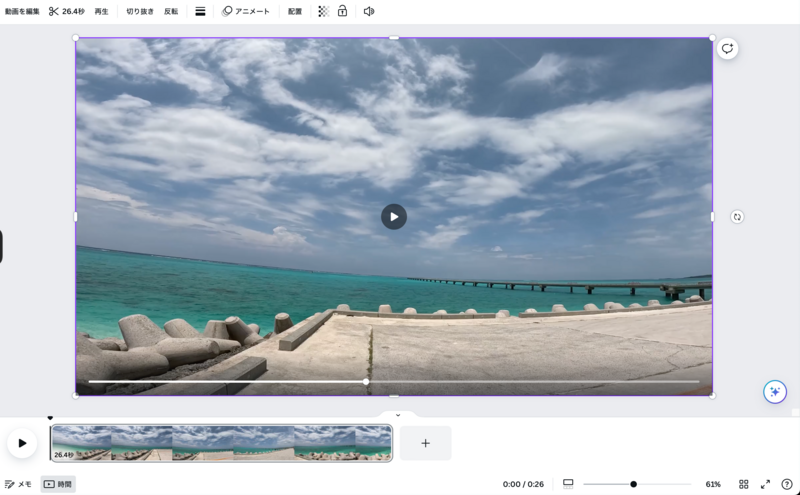Click the 0:00 / 0:26 time display
Screen dimensions: 800x495
click(x=523, y=484)
